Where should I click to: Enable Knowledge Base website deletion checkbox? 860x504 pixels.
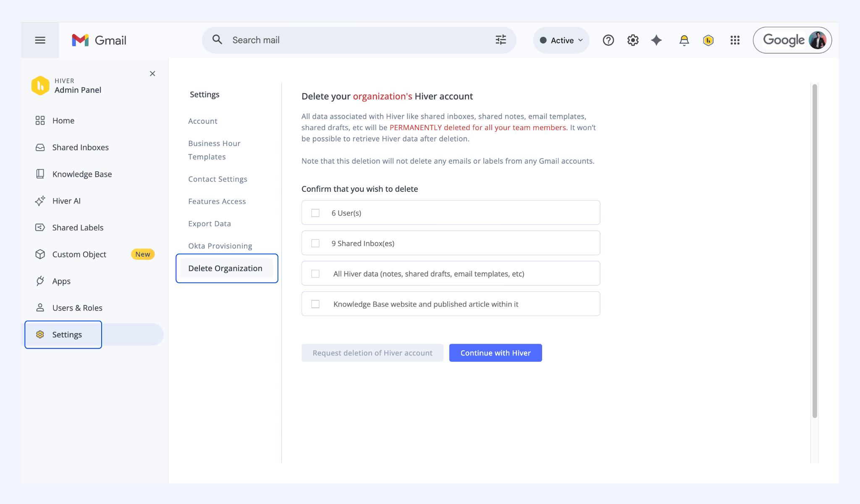(x=315, y=304)
